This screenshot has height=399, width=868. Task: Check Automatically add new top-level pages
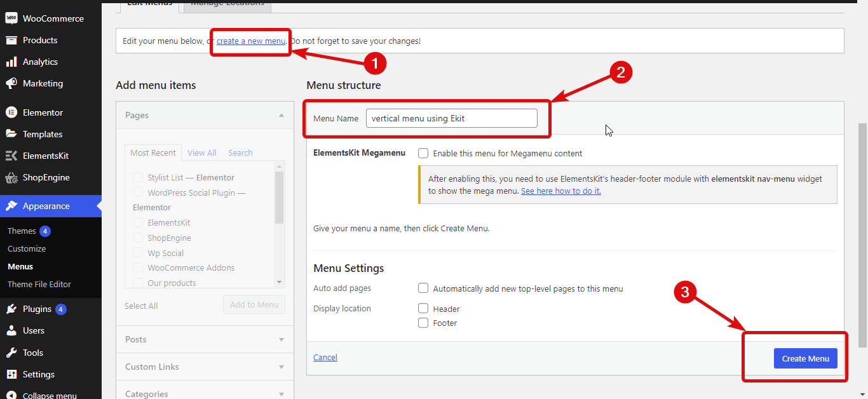(423, 288)
